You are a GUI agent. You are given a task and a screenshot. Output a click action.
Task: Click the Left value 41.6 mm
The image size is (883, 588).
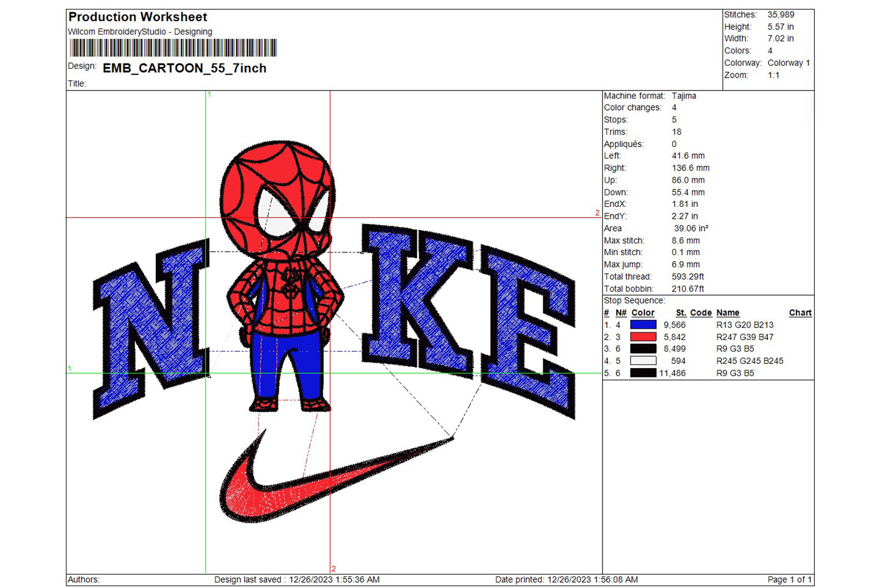click(x=688, y=156)
